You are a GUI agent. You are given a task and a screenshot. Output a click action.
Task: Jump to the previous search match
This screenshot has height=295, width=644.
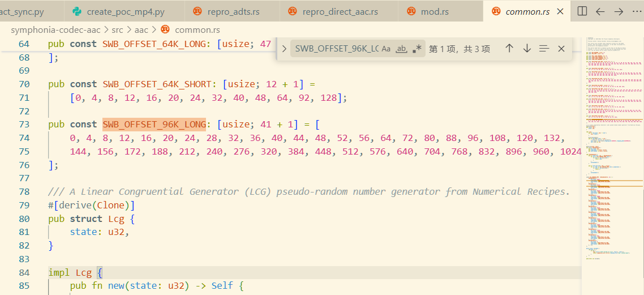pos(509,49)
